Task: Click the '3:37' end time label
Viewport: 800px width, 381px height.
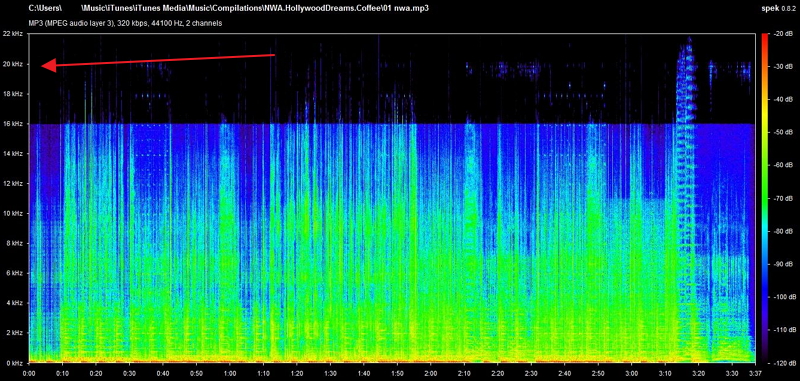Action: tap(755, 372)
